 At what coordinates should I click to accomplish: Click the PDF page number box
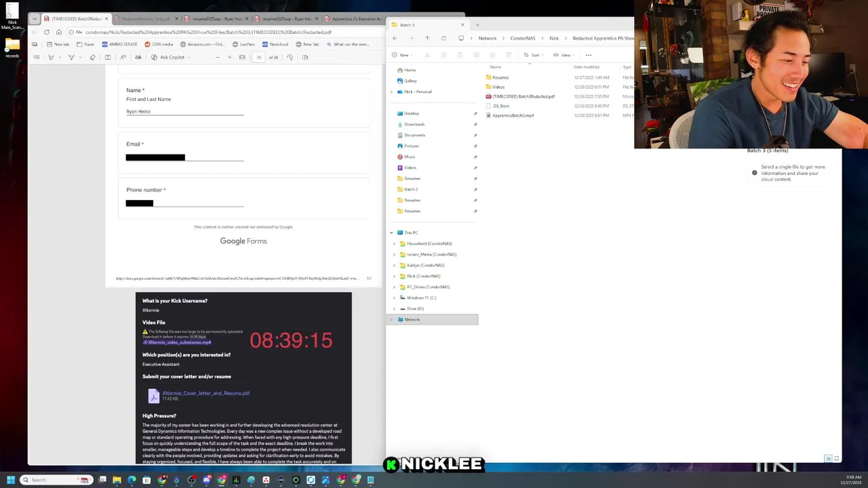pyautogui.click(x=258, y=57)
